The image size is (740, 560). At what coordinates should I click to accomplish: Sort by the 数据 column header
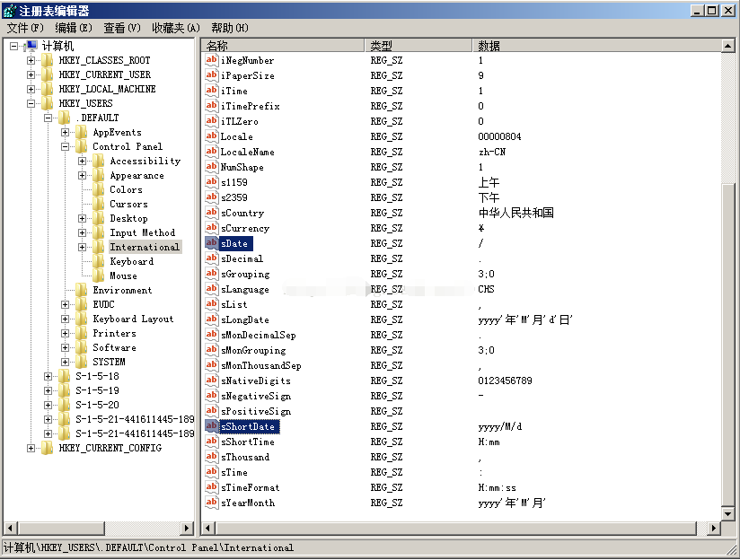pos(597,46)
